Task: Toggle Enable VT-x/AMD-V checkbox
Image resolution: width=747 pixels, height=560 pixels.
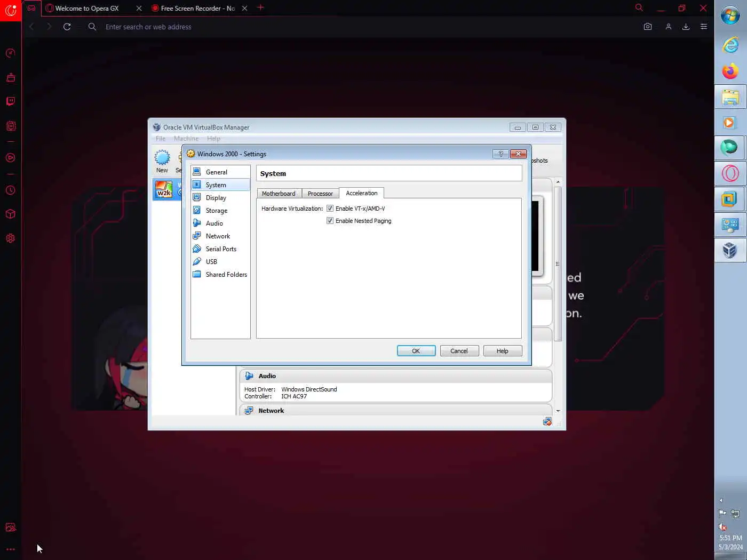Action: [x=330, y=209]
